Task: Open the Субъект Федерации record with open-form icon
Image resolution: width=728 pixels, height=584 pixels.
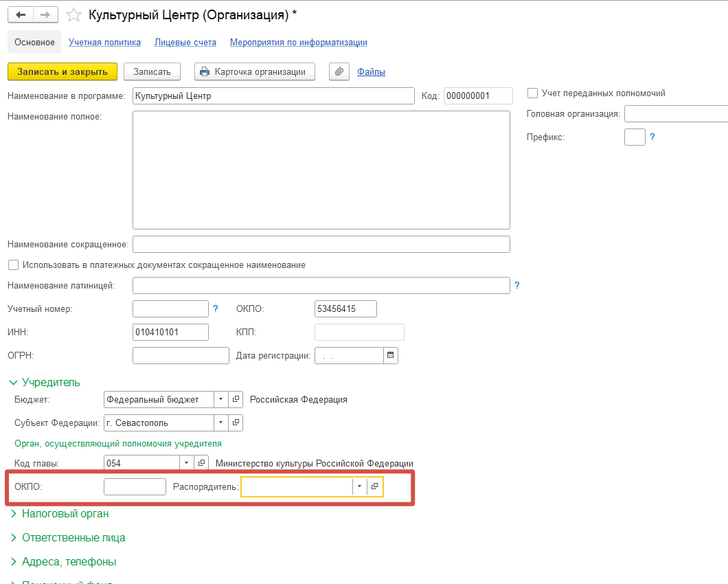Action: click(236, 423)
